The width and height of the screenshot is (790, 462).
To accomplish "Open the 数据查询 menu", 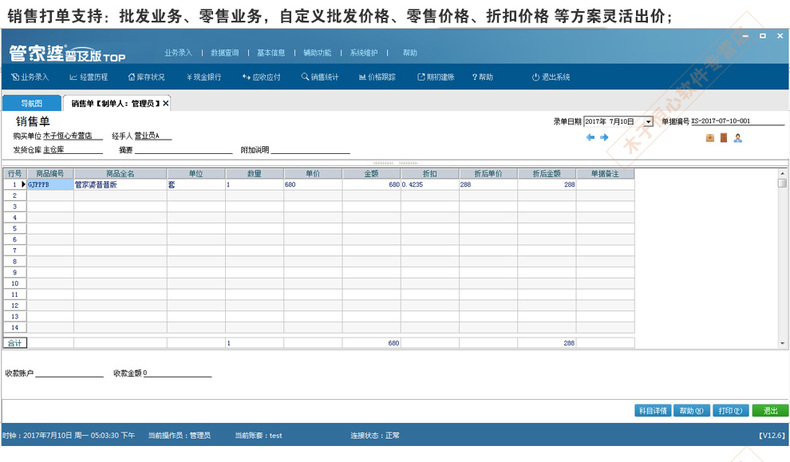I will point(225,52).
